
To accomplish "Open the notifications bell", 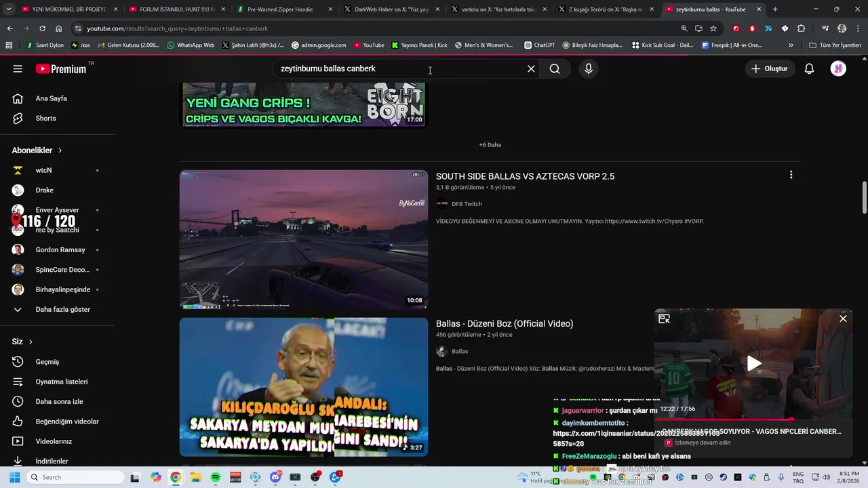I will pyautogui.click(x=809, y=68).
